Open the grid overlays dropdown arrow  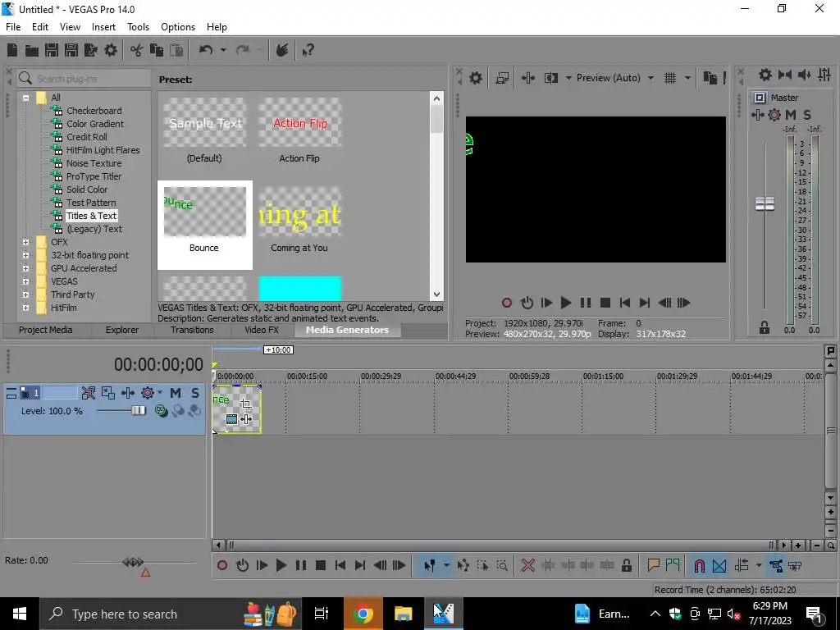(687, 78)
